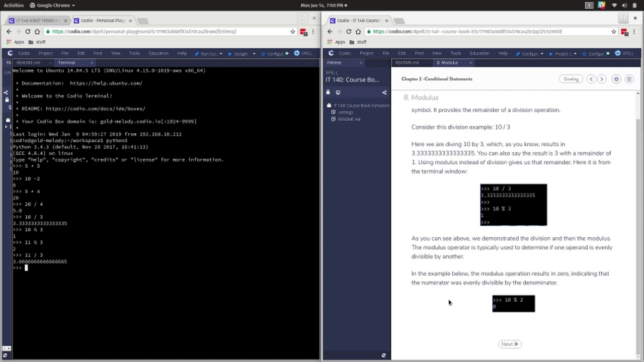
Task: Switch to the IT-140-X3927 tab in left Chrome
Action: coord(38,21)
